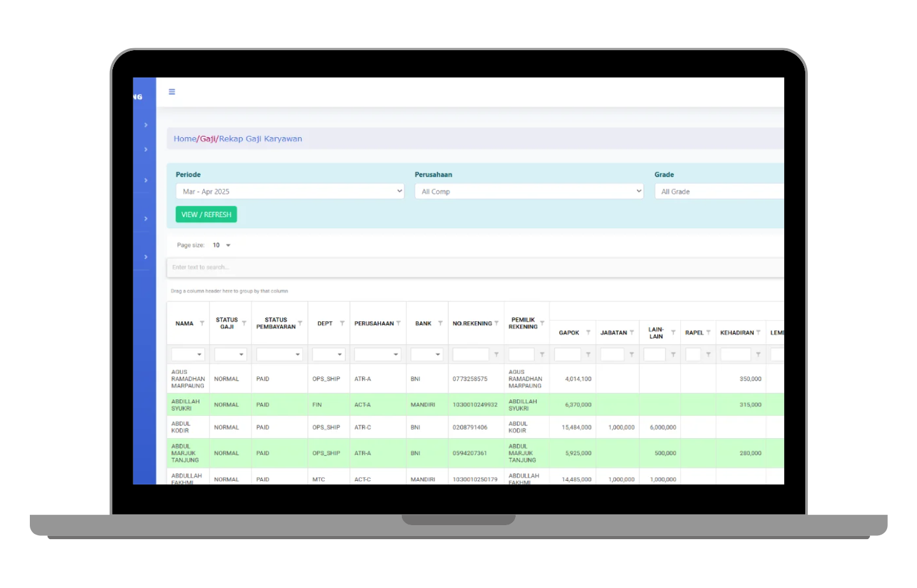917x588 pixels.
Task: Open the Gaji breadcrumb link
Action: tap(208, 138)
